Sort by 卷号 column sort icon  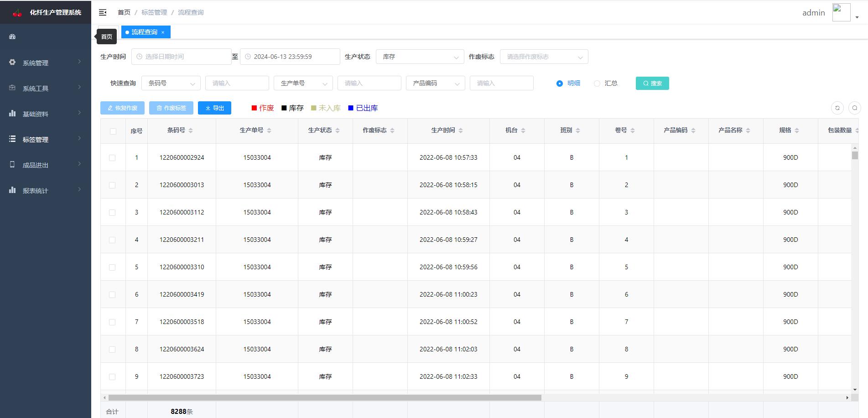click(633, 131)
